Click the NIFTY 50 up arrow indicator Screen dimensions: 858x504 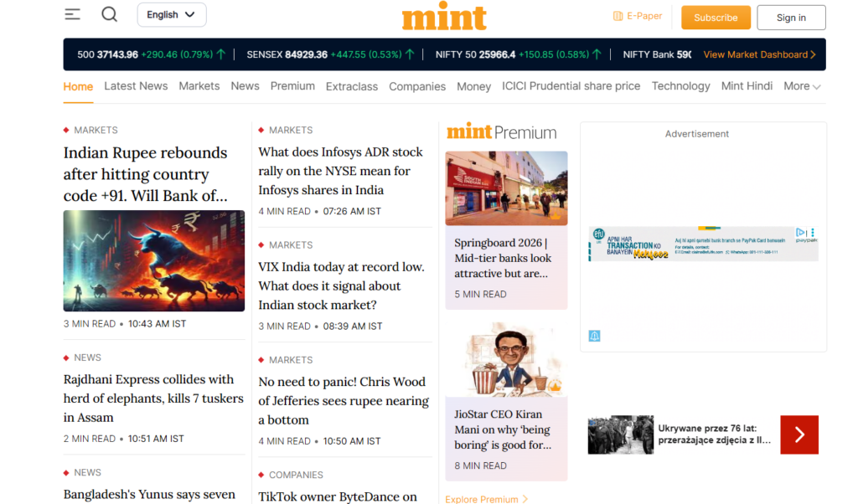point(597,53)
